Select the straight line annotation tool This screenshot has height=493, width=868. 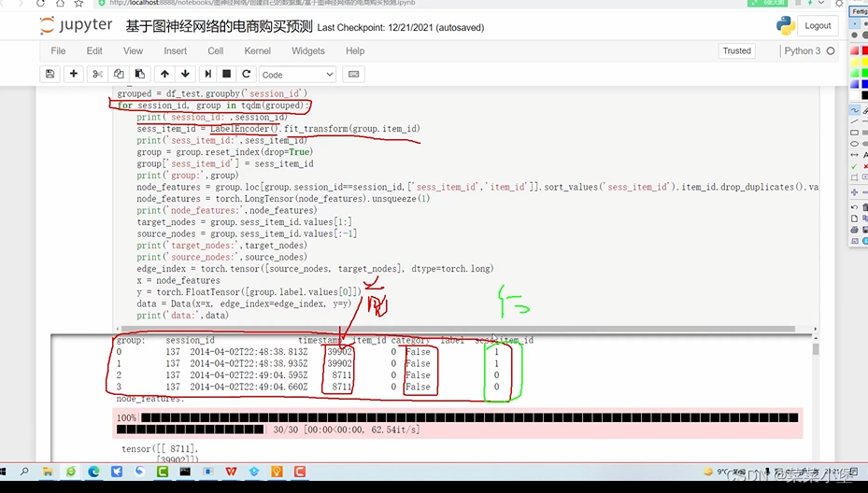pos(855,121)
